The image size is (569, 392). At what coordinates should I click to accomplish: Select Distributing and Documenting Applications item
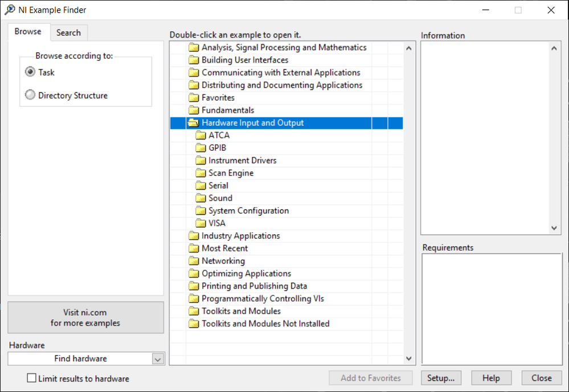[282, 85]
